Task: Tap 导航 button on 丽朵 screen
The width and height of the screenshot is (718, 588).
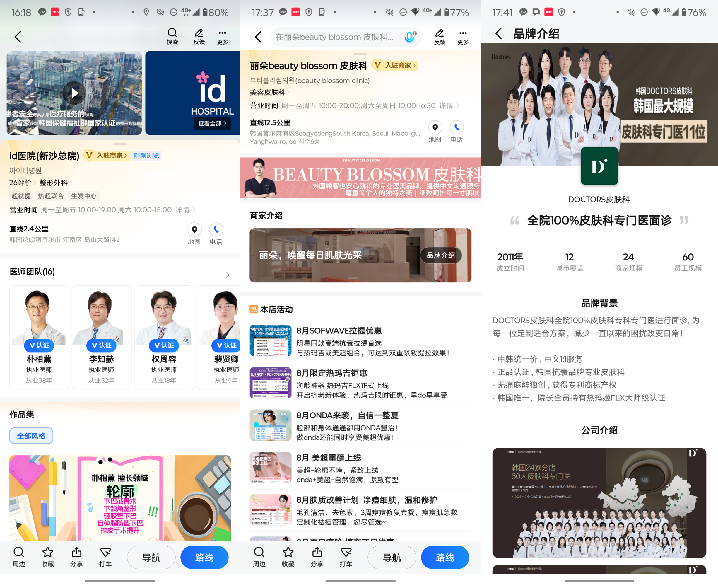Action: [x=392, y=557]
